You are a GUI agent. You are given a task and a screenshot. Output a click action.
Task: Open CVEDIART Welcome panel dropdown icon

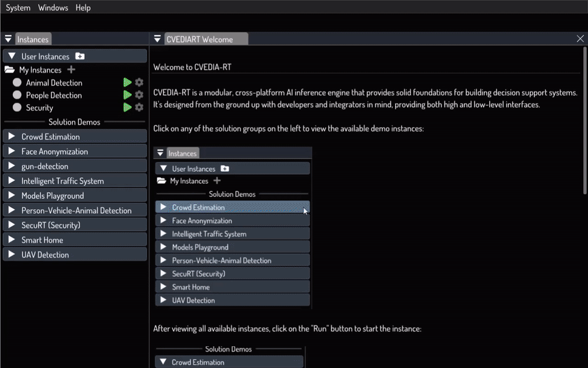158,39
